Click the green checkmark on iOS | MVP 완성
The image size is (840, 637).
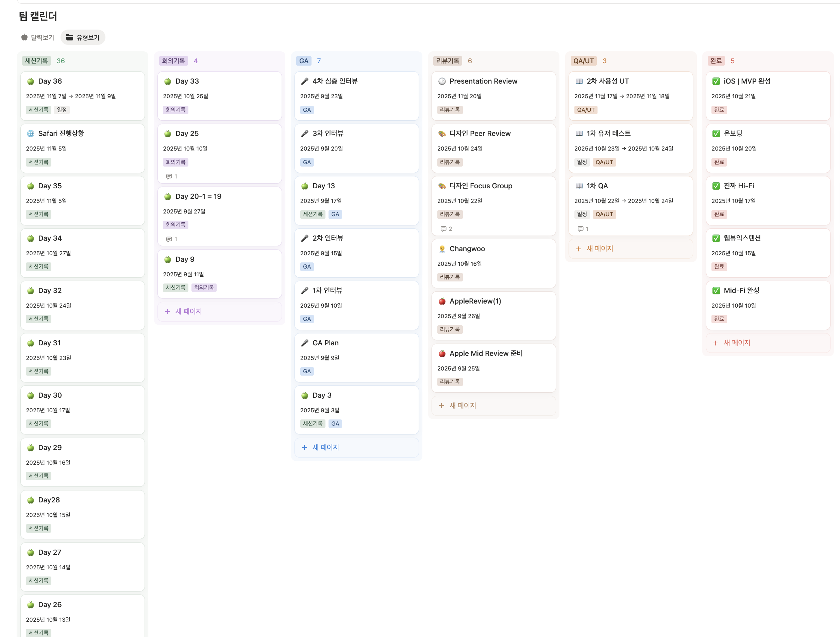[x=716, y=81]
